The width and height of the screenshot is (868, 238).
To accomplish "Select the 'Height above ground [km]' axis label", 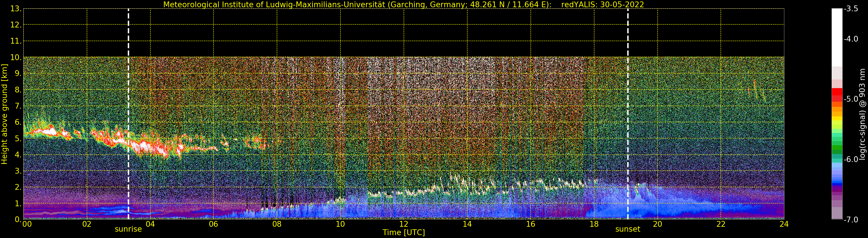I will 4,114.
